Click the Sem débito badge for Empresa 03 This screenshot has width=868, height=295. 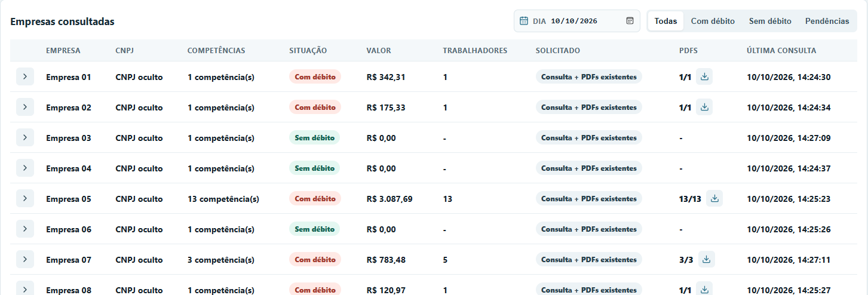tap(314, 137)
